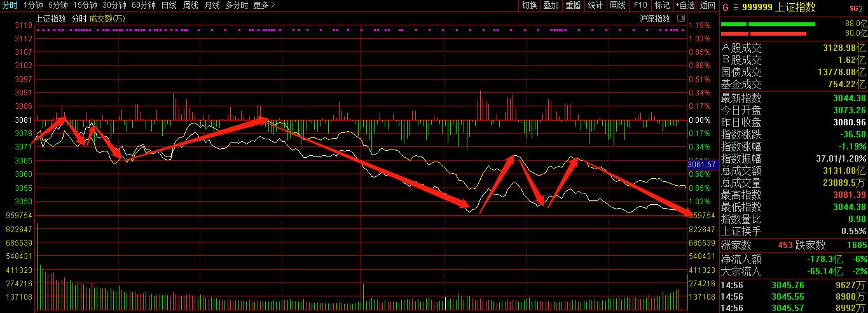Click the SG2 indicator icon
The height and width of the screenshot is (313, 868).
click(856, 8)
